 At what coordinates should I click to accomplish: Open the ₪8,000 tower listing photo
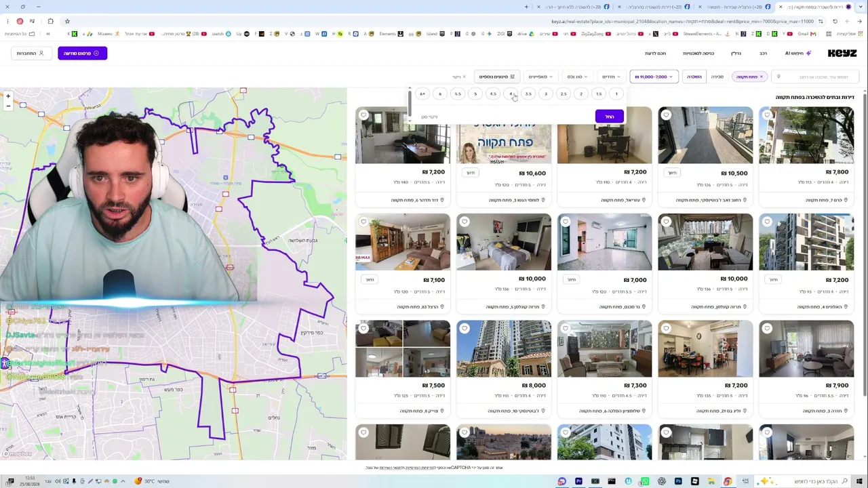504,348
